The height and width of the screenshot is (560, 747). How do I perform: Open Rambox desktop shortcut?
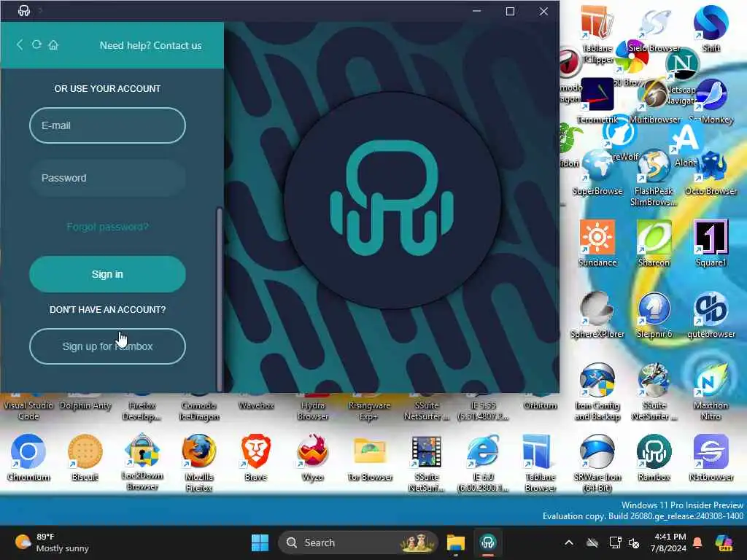pos(654,457)
